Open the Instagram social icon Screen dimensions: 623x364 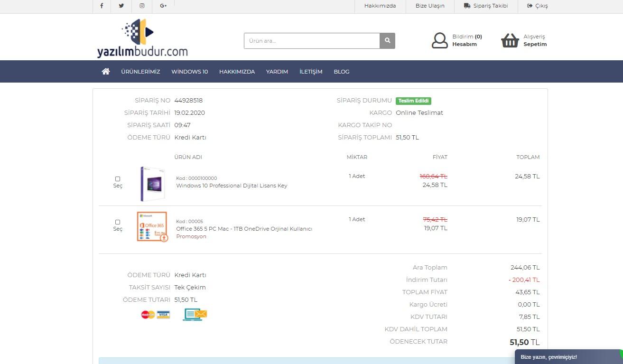pos(142,6)
